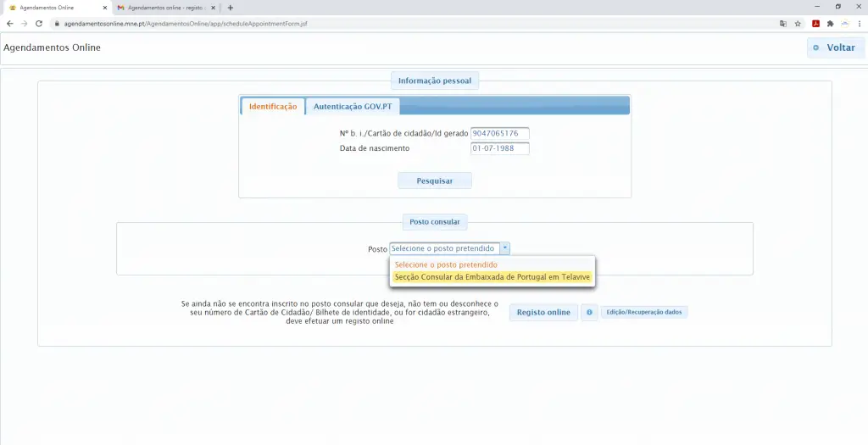This screenshot has width=868, height=445.
Task: Click the Registo online button
Action: pos(543,313)
